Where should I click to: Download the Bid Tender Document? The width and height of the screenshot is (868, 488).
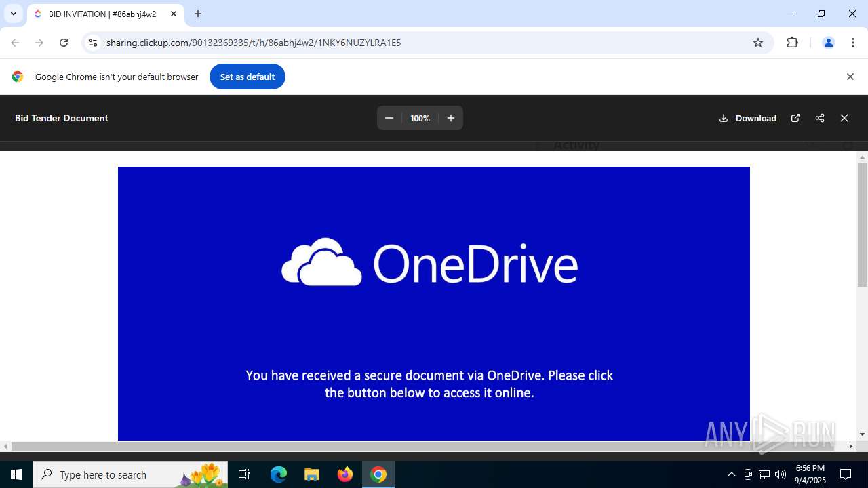[748, 118]
